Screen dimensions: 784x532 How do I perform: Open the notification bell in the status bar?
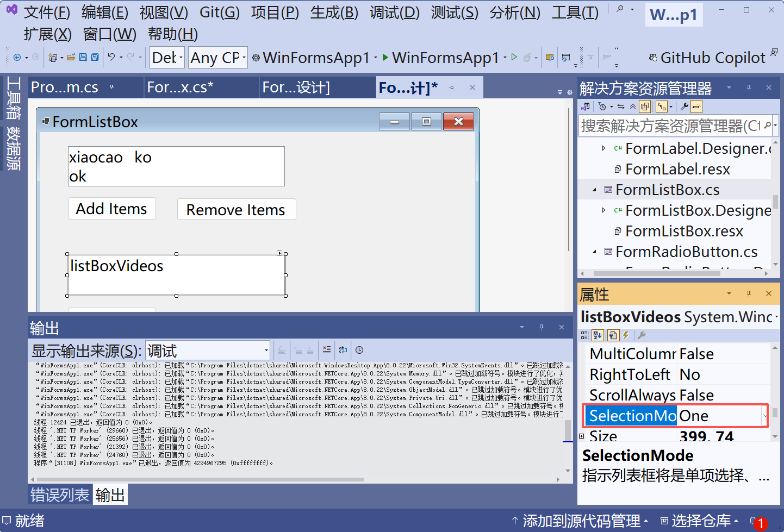coord(757,522)
